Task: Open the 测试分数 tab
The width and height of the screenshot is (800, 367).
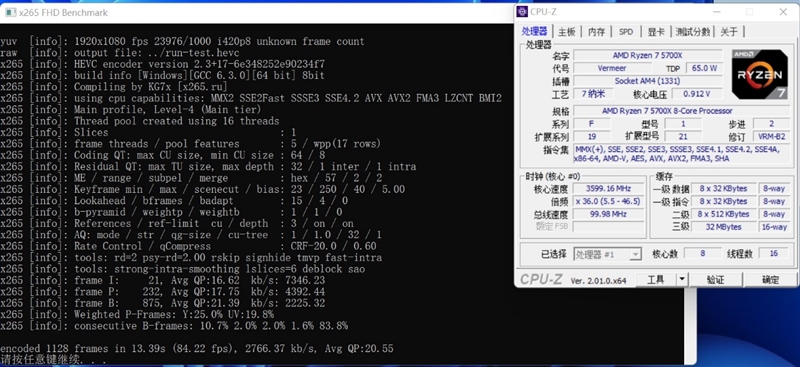Action: pos(693,32)
